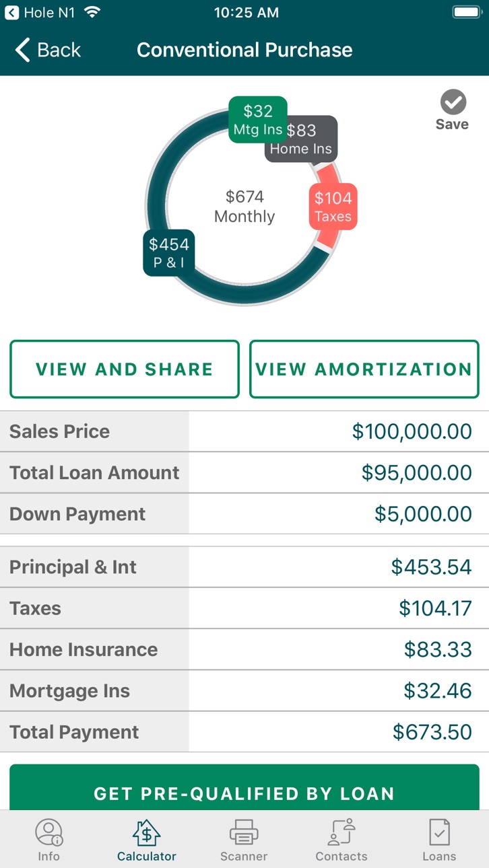Viewport: 489px width, 868px height.
Task: Click the View Amortization button
Action: tap(364, 369)
